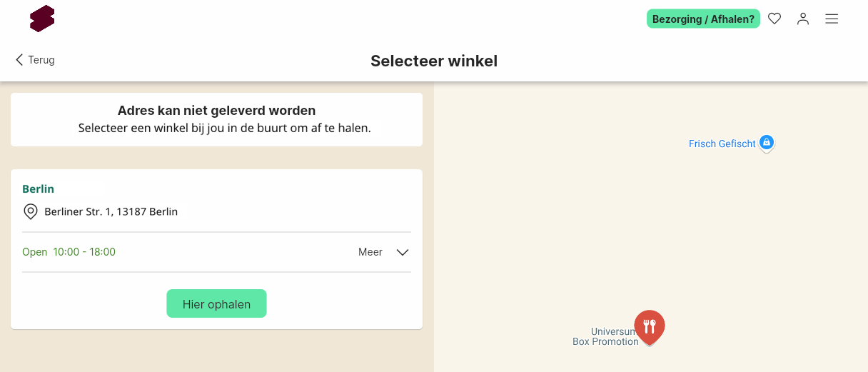Click the Hier ophalen button
Screen dimensions: 868x372
pos(216,303)
